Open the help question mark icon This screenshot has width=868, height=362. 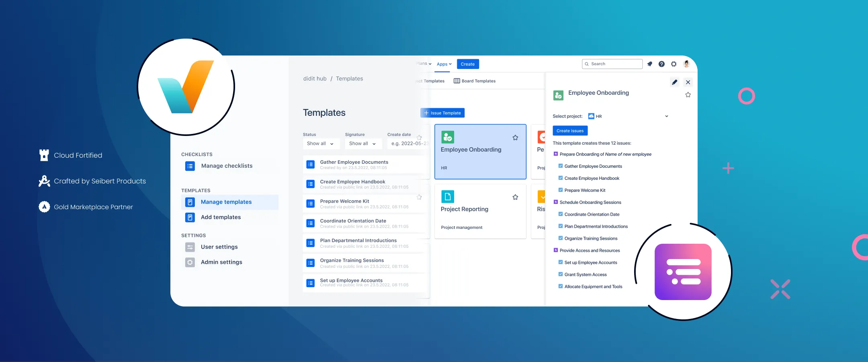[x=661, y=64]
